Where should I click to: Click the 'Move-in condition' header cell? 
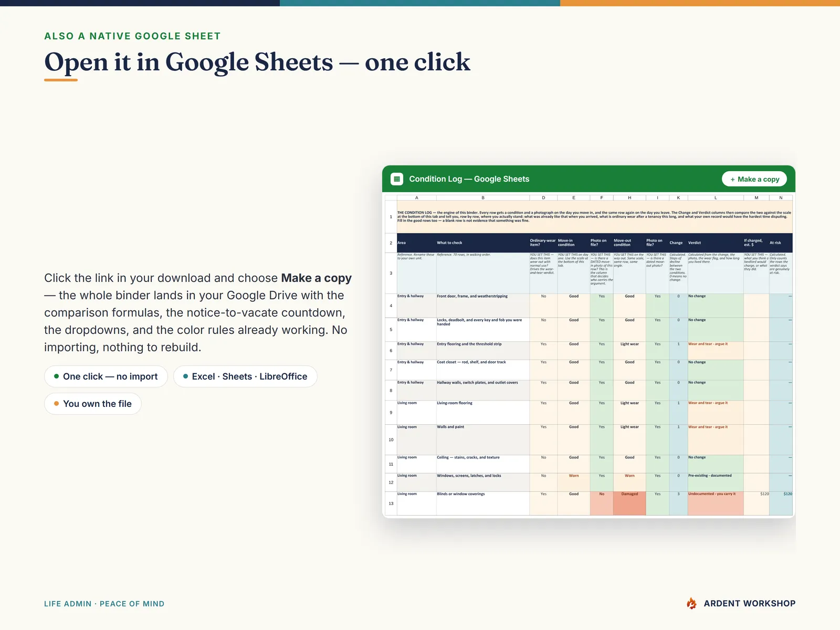(x=573, y=243)
